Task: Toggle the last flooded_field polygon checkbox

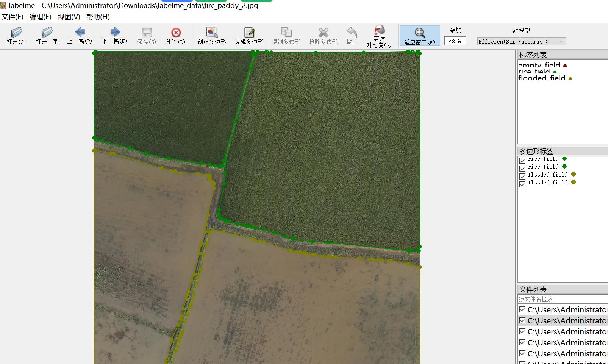Action: (522, 184)
